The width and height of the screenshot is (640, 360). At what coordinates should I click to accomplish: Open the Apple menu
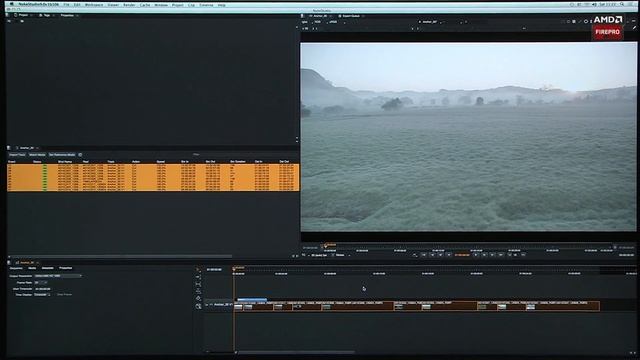tap(12, 4)
